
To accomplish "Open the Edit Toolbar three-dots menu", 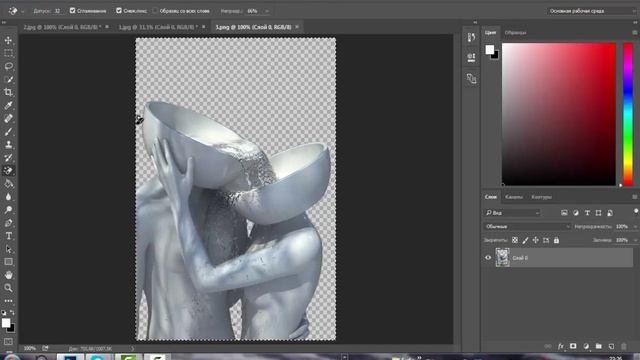I will point(8,301).
